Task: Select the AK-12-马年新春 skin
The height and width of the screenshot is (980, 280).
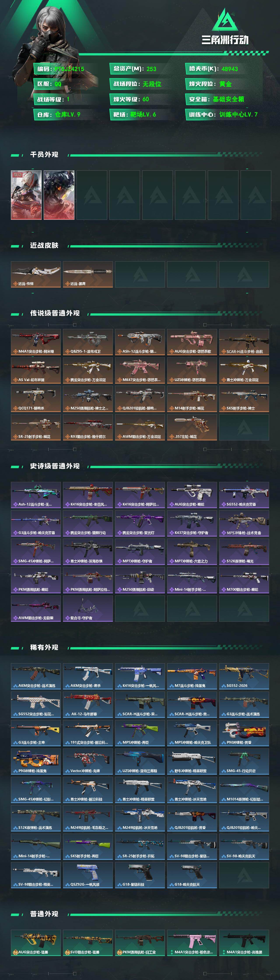Action: pos(88,705)
